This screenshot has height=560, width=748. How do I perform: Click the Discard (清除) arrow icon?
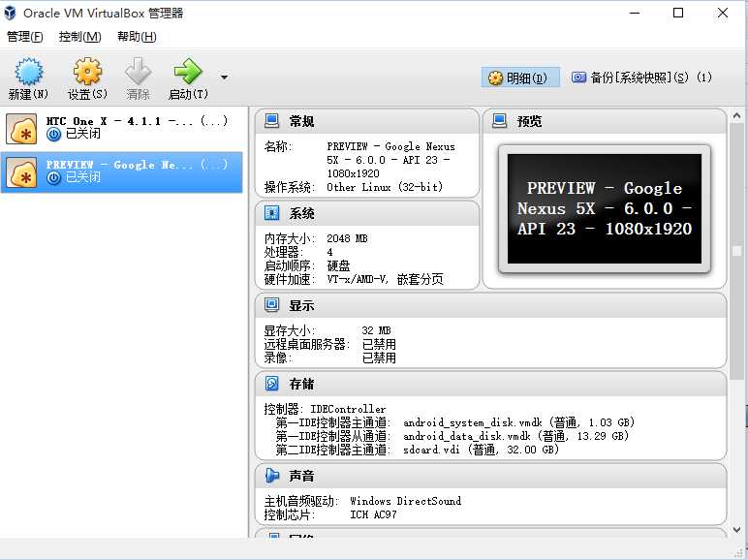(x=138, y=72)
